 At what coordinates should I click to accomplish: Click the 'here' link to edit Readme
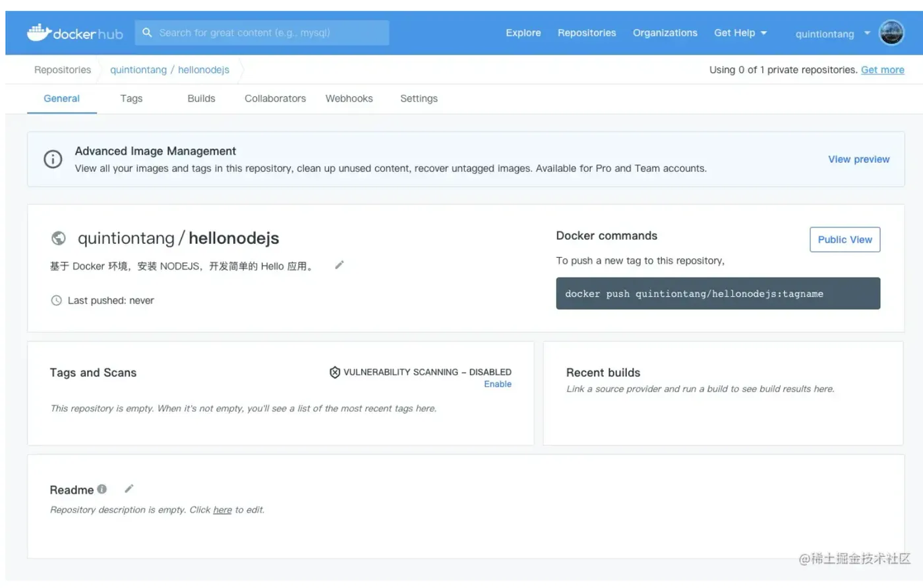(222, 510)
